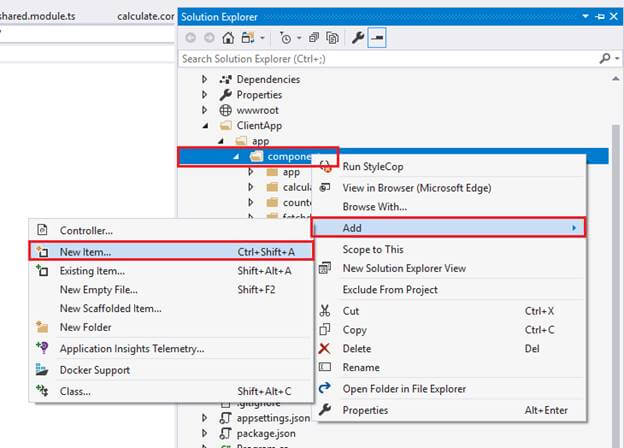624x448 pixels.
Task: Collapse the app folder under ClientApp
Action: [221, 141]
